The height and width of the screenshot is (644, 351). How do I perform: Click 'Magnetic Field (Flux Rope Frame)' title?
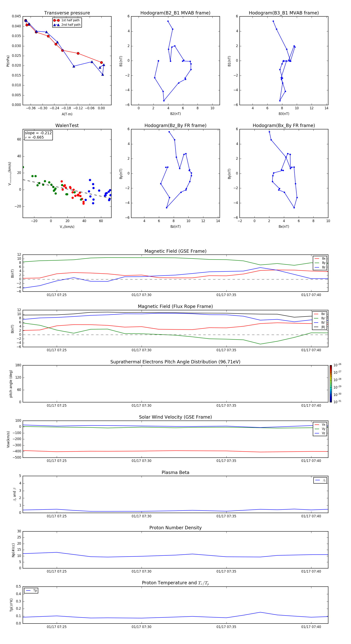click(x=175, y=307)
